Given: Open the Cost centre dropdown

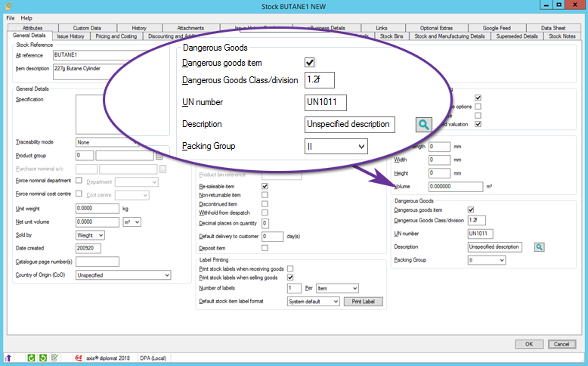Looking at the screenshot, I should 132,195.
